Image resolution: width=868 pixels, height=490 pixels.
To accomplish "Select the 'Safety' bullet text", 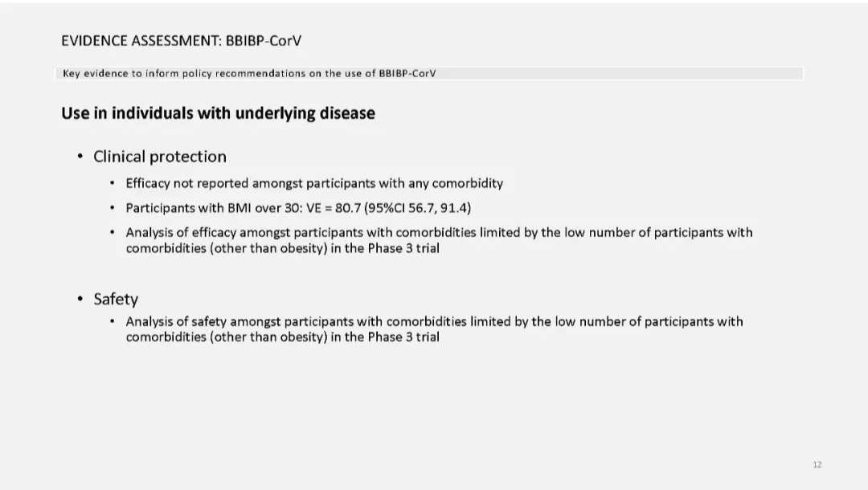I will tap(116, 299).
